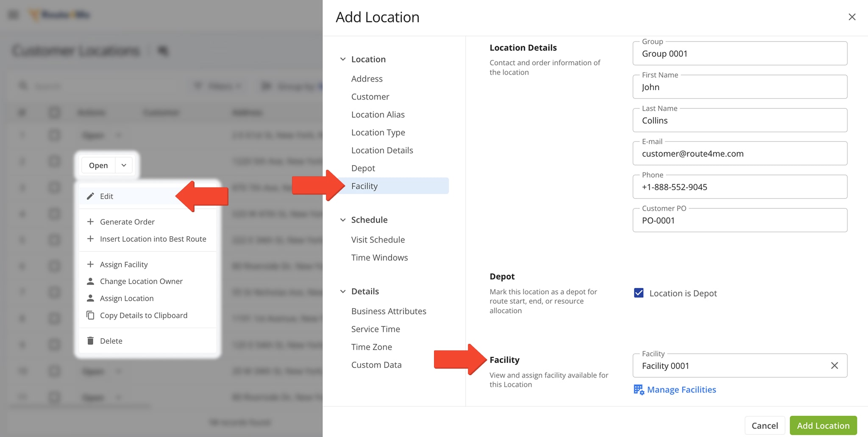The image size is (868, 437).
Task: Clear the Facility 0001 field with X
Action: [x=834, y=365]
